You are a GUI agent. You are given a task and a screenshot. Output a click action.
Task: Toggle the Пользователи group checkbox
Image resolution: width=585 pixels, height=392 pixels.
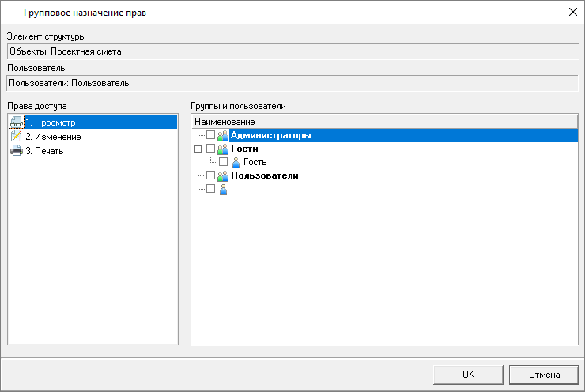pos(210,175)
